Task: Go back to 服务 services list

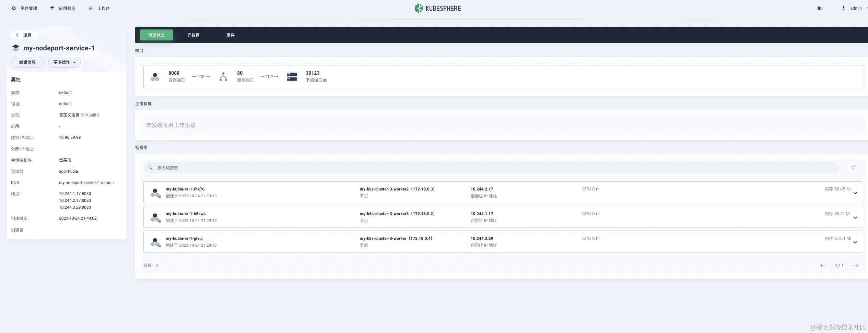Action: (24, 35)
